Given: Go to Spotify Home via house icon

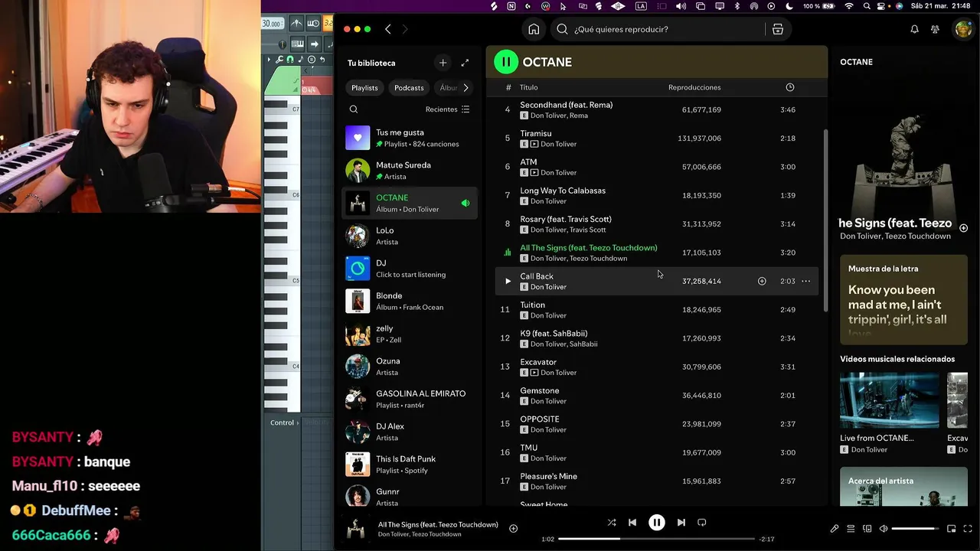Looking at the screenshot, I should tap(534, 29).
